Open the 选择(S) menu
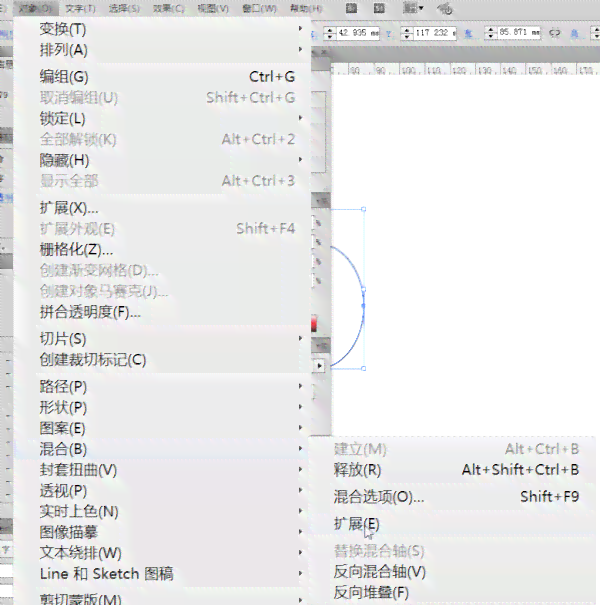The image size is (600, 605). 124,8
